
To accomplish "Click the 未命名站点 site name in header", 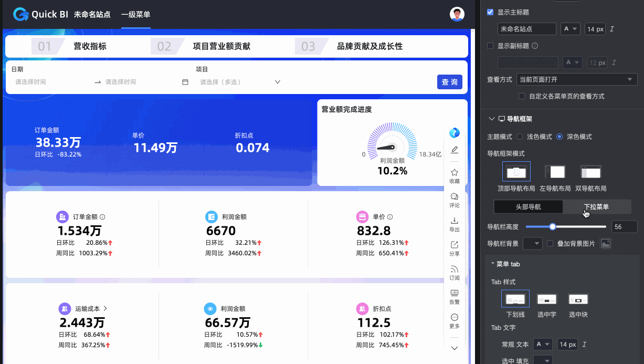I will (x=92, y=14).
